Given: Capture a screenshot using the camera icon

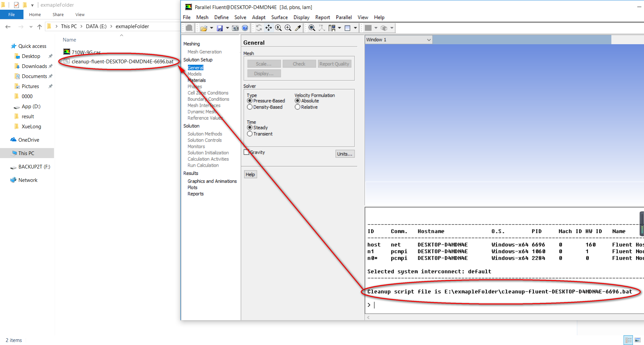Looking at the screenshot, I should 235,28.
